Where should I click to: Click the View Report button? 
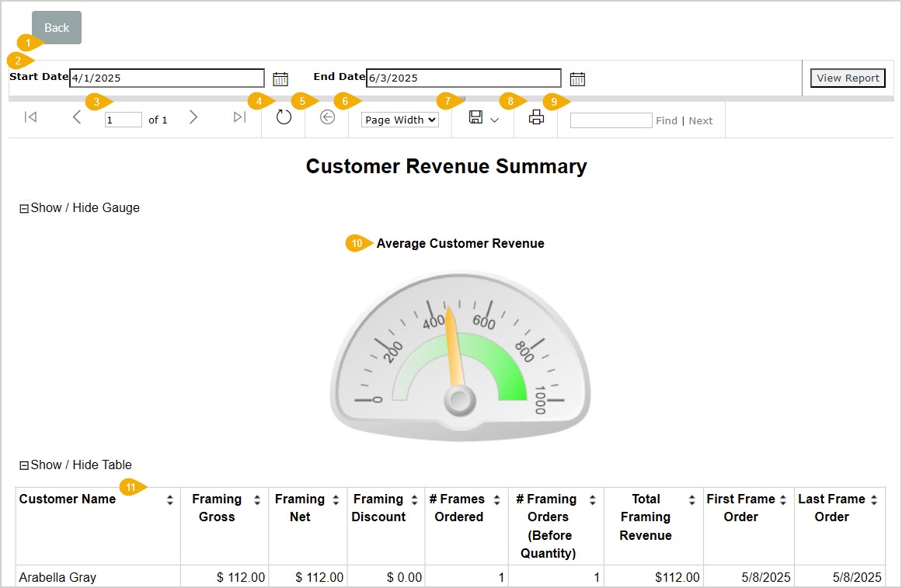(x=847, y=78)
